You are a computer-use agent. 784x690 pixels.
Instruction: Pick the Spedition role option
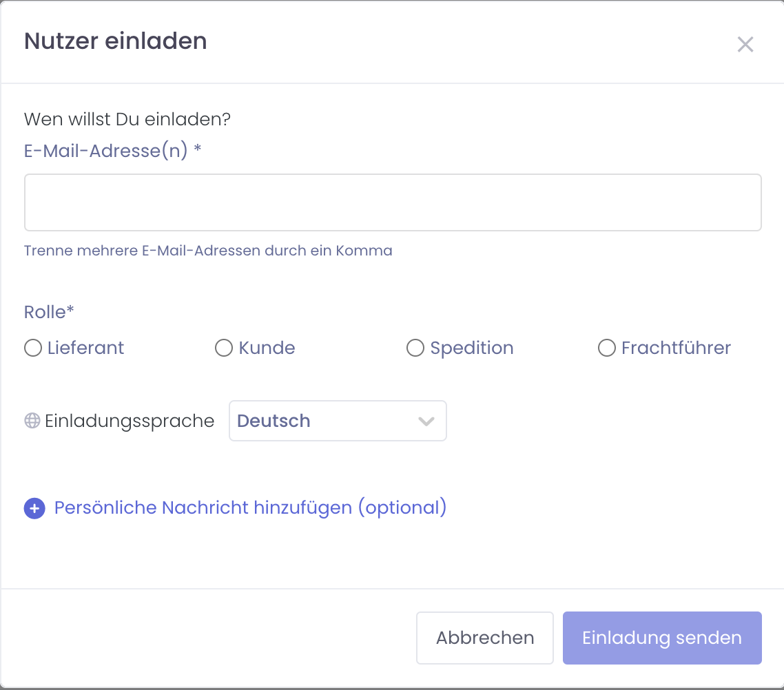tap(415, 348)
